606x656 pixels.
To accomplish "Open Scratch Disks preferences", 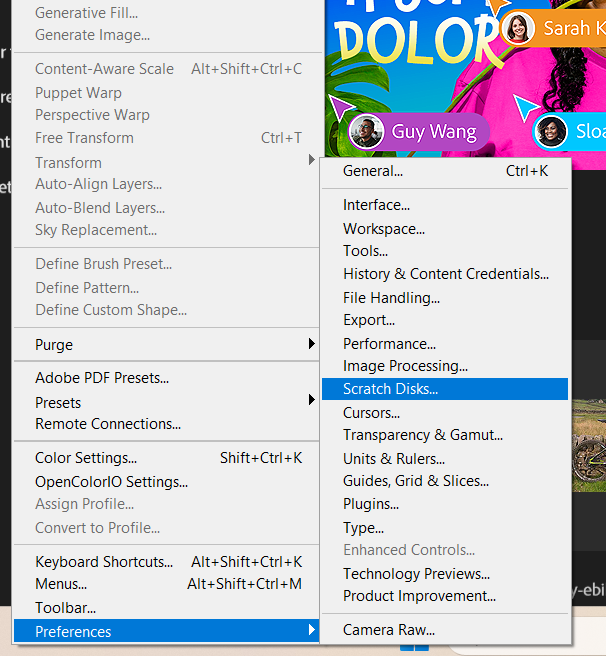I will pos(444,389).
